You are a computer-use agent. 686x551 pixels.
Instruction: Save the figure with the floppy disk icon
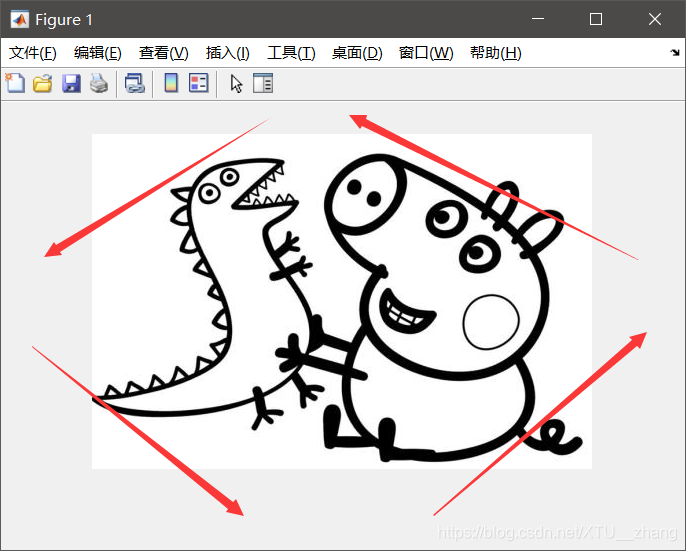click(71, 83)
